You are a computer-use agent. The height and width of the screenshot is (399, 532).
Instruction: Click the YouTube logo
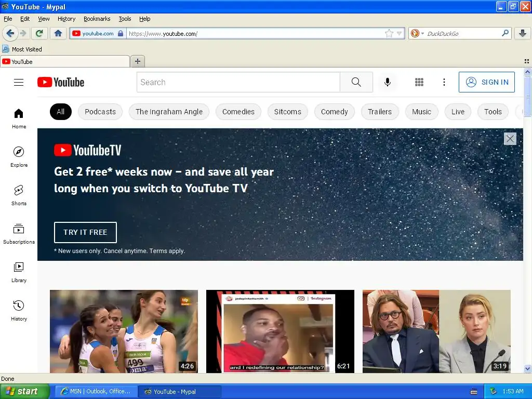(61, 82)
